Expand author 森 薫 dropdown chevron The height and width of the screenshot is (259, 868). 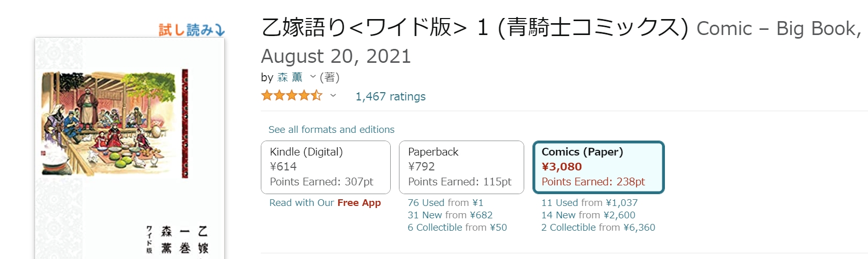click(x=312, y=77)
